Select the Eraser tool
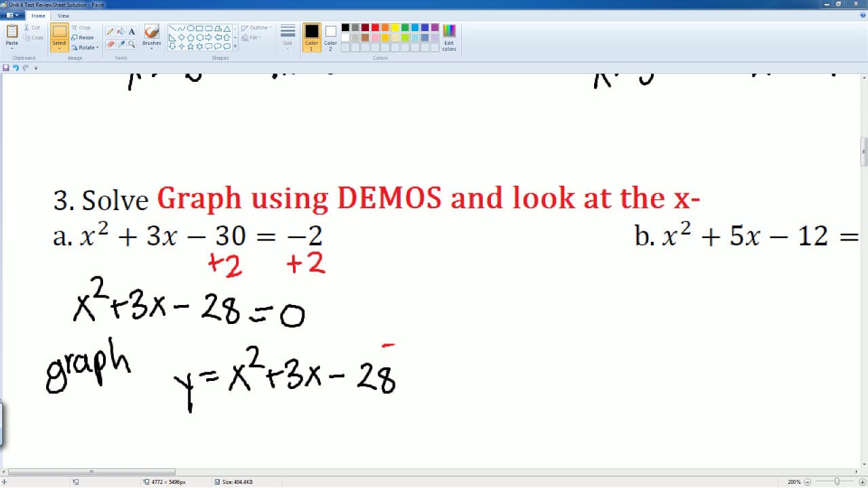This screenshot has height=488, width=868. coord(111,44)
